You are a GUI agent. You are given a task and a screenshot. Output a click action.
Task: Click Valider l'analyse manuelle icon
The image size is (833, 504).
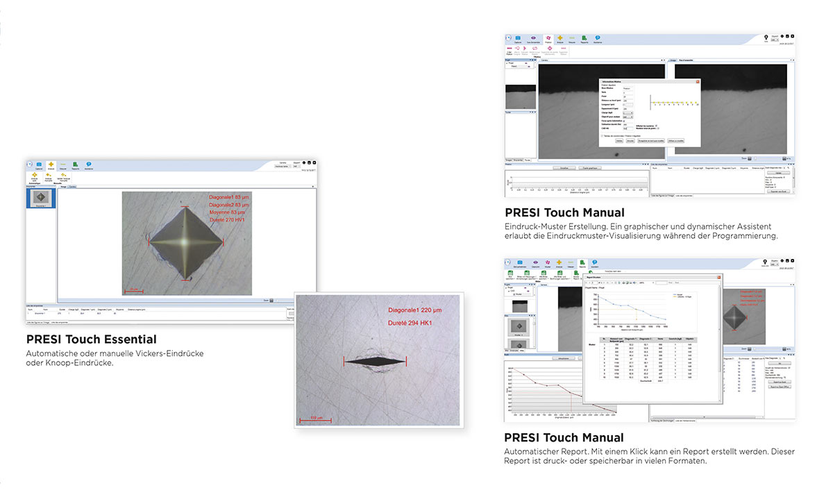(63, 176)
